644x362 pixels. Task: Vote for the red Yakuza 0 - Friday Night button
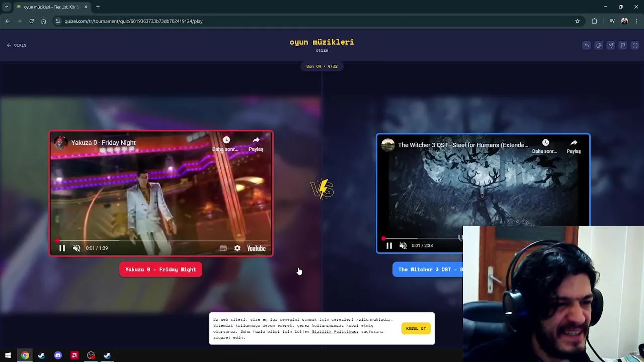click(x=160, y=269)
